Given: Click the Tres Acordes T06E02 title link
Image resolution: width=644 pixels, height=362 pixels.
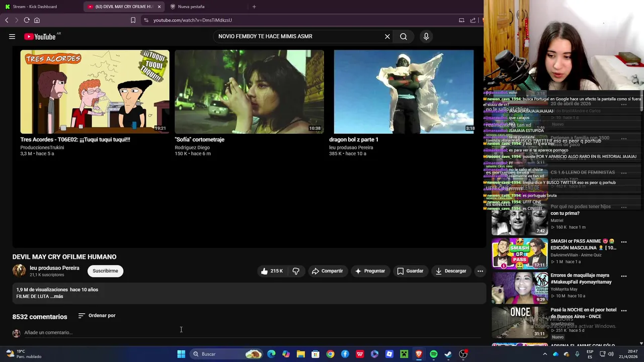Looking at the screenshot, I should click(x=75, y=139).
